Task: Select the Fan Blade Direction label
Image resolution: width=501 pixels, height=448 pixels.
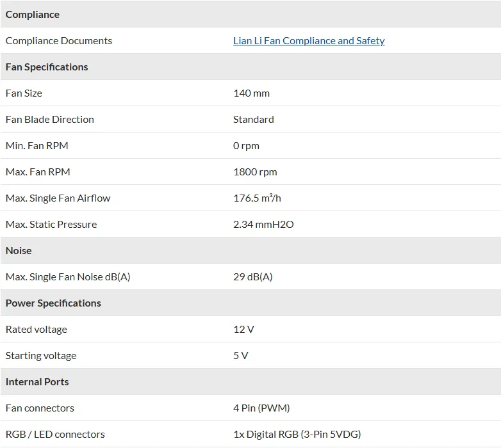Action: click(50, 120)
